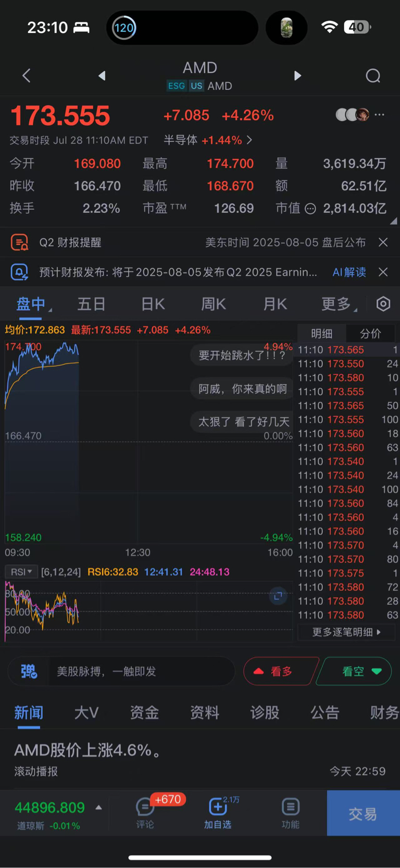Image resolution: width=400 pixels, height=868 pixels.
Task: Select the 日K chart tab
Action: pyautogui.click(x=153, y=304)
